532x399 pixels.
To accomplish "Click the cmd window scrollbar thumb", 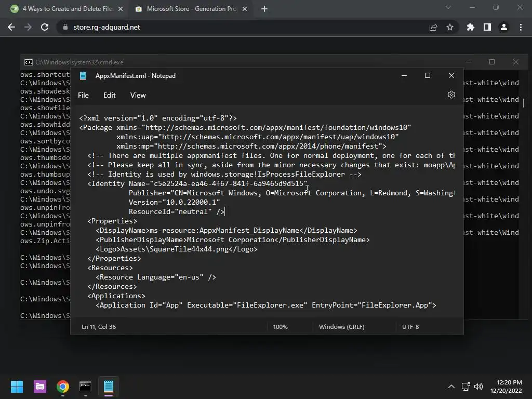I will (524, 103).
